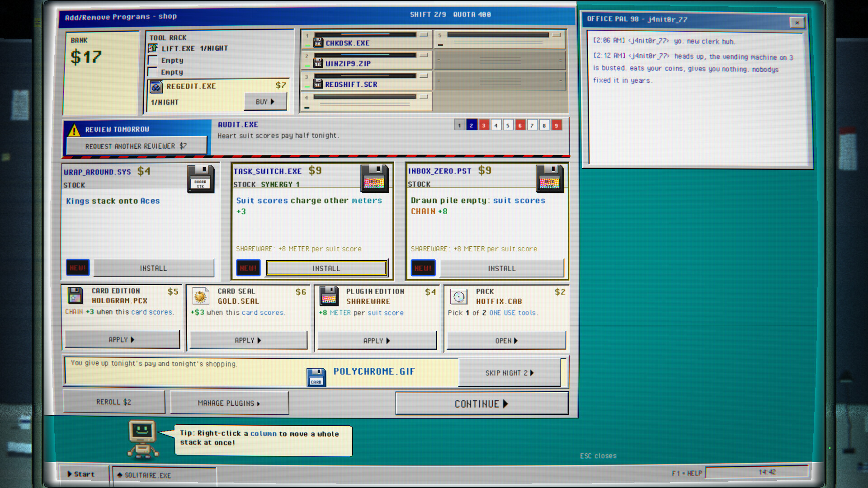Click the REDSHIFT.SCR slot meter bar
This screenshot has width=868, height=488.
click(365, 76)
